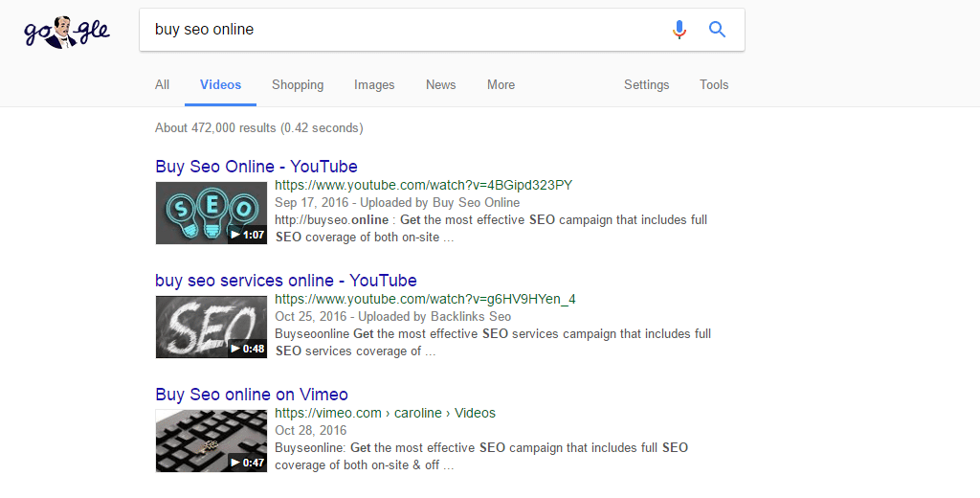Go to the Images tab
Image resolution: width=980 pixels, height=498 pixels.
[374, 85]
